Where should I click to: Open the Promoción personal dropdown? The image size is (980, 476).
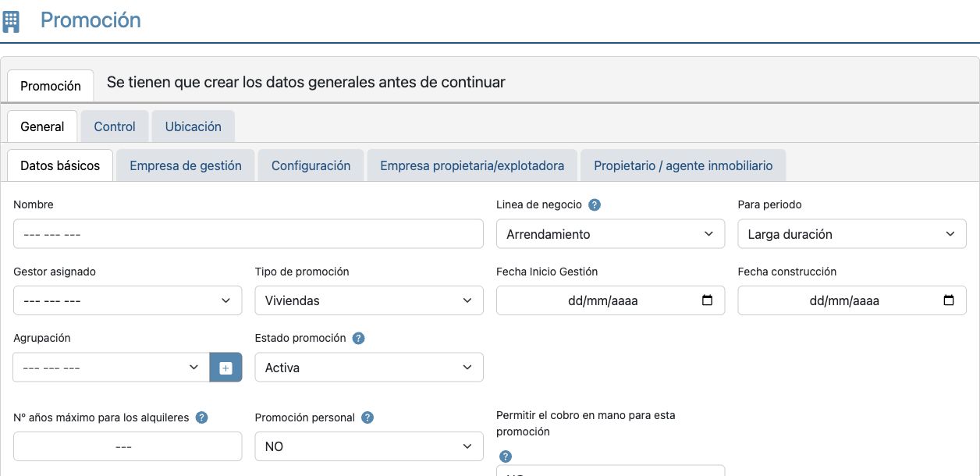[x=369, y=446]
